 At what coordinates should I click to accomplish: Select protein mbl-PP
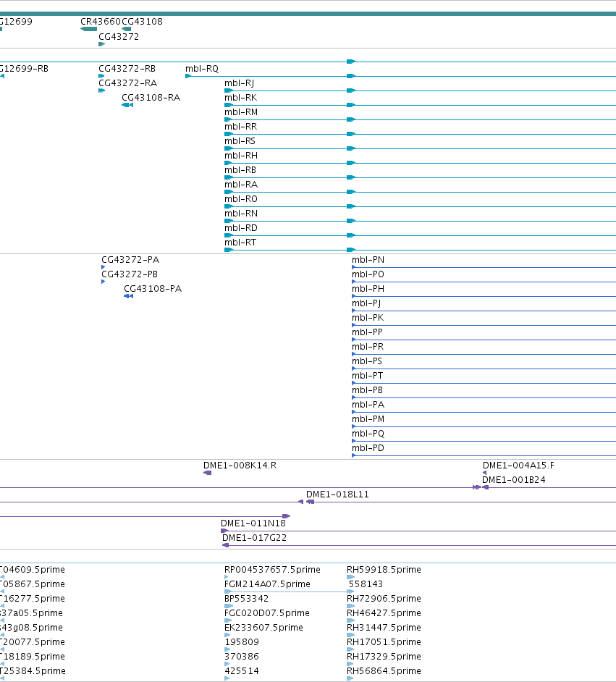[x=367, y=332]
